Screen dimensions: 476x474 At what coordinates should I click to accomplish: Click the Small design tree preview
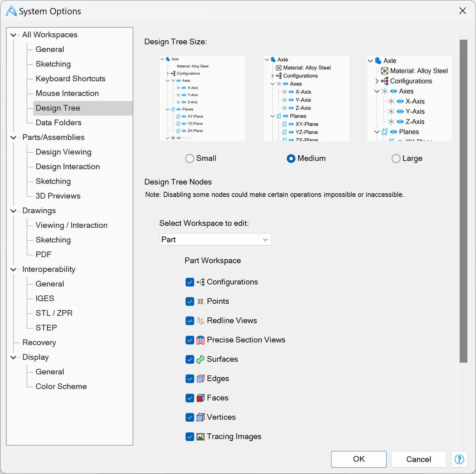tap(202, 98)
